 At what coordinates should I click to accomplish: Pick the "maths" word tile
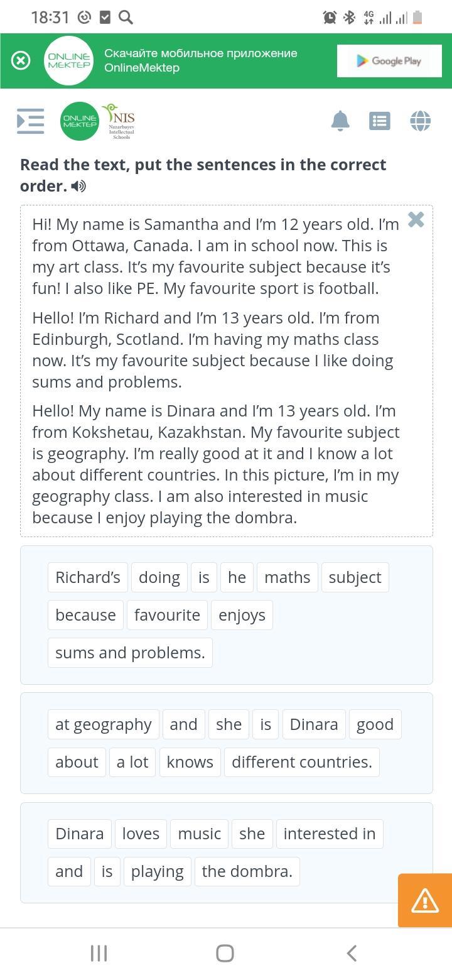[x=288, y=577]
